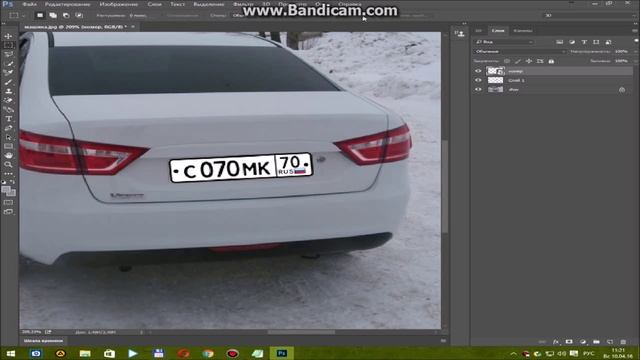
Task: Link layers icon at panel bottom
Action: pos(542,342)
